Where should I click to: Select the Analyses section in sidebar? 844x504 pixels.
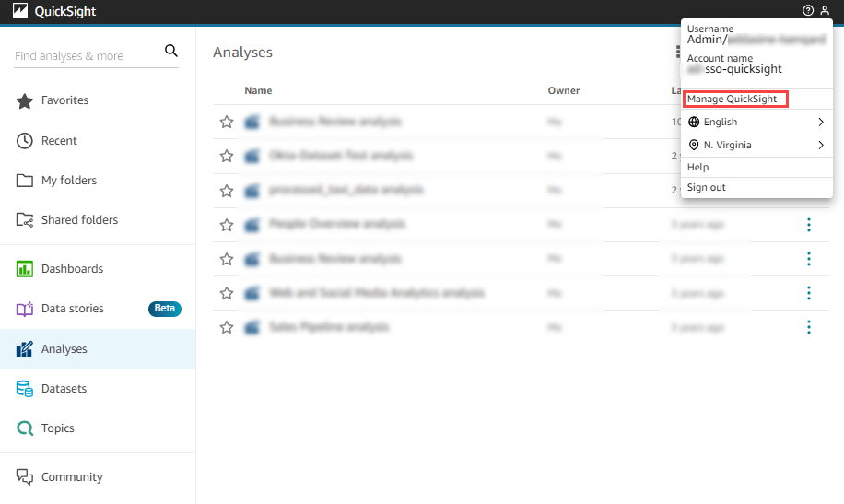[x=98, y=349]
